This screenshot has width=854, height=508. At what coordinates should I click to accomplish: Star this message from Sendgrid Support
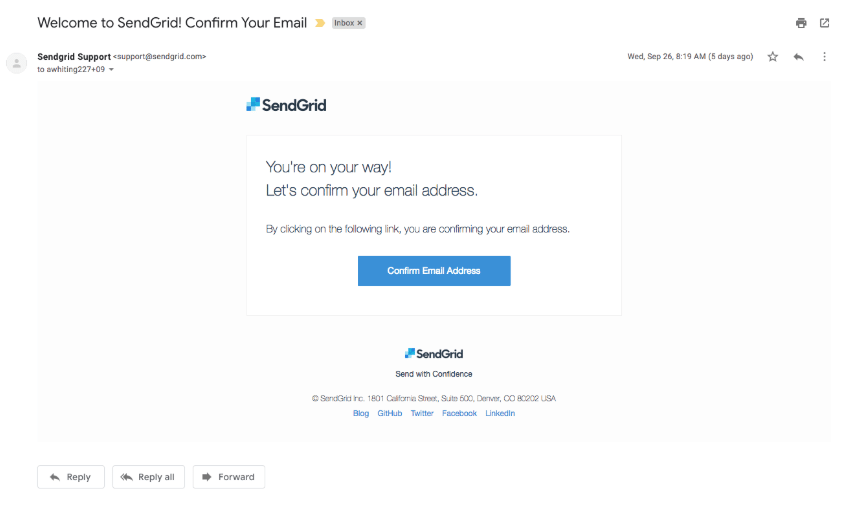(772, 57)
